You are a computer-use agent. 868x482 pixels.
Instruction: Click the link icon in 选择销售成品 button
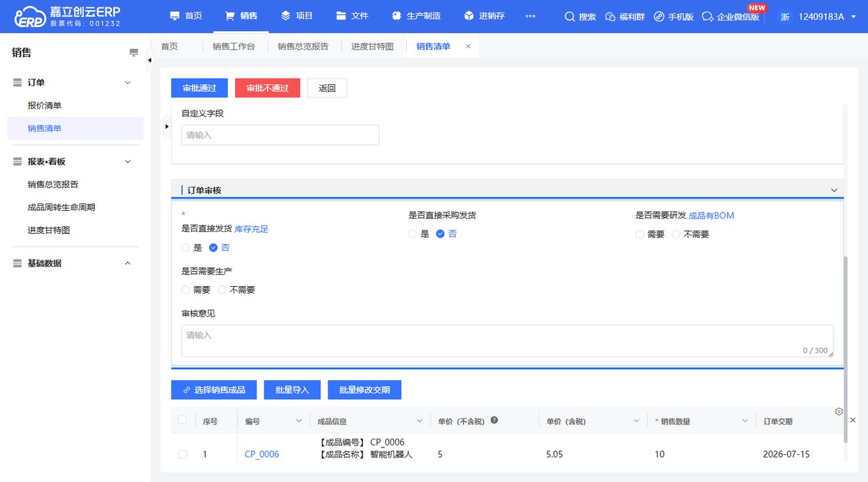tap(186, 390)
